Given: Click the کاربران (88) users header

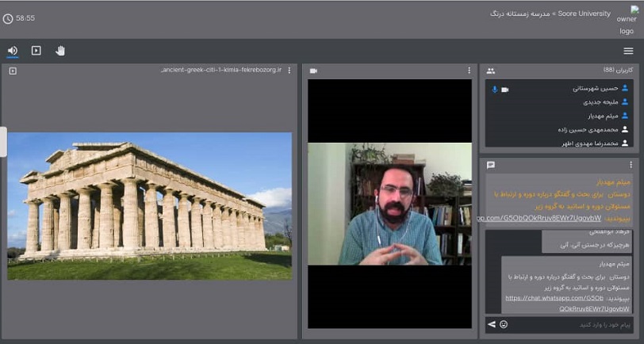Looking at the screenshot, I should (x=618, y=71).
